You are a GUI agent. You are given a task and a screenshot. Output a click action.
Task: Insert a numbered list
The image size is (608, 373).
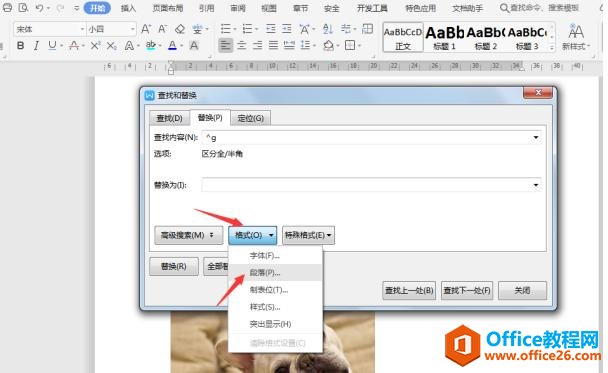tap(247, 29)
